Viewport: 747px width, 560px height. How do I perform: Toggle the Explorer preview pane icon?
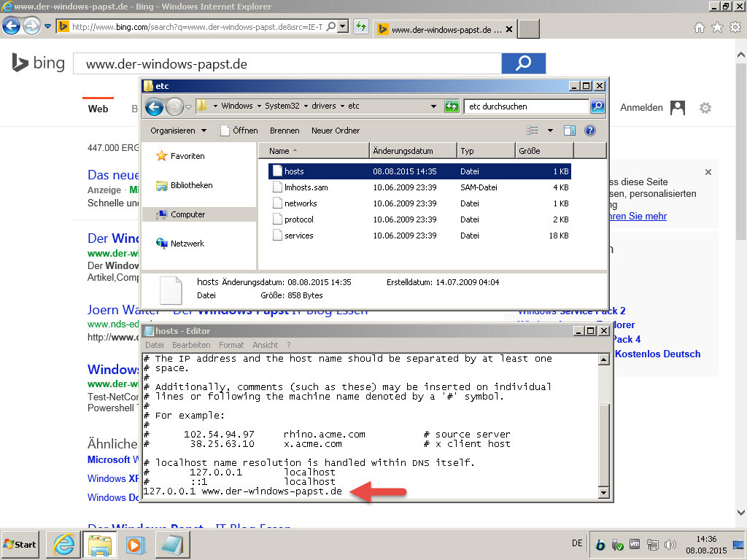[570, 131]
